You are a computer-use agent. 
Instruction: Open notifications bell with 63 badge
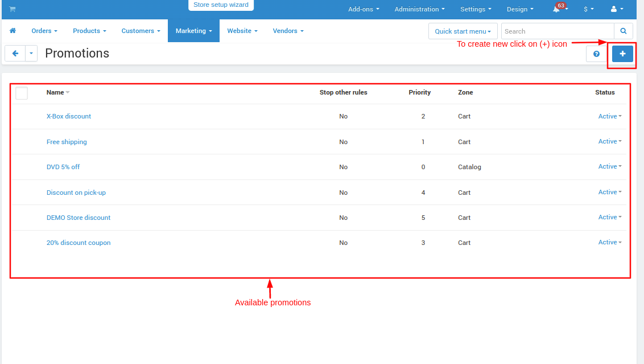(x=558, y=9)
